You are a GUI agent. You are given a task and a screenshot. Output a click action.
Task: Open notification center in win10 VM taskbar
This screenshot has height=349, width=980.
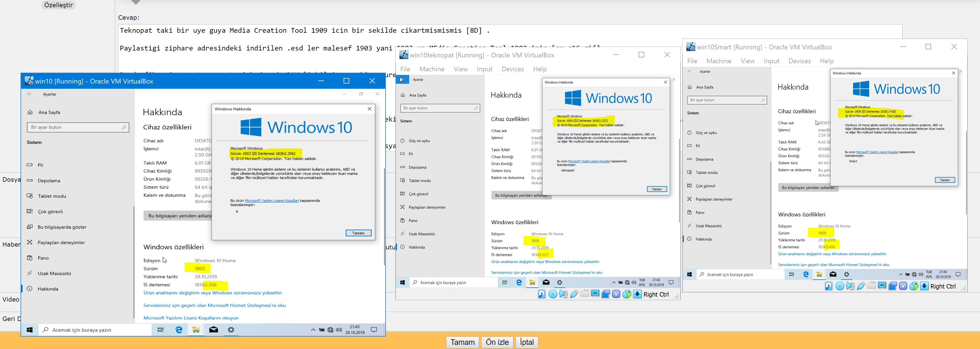pos(374,330)
